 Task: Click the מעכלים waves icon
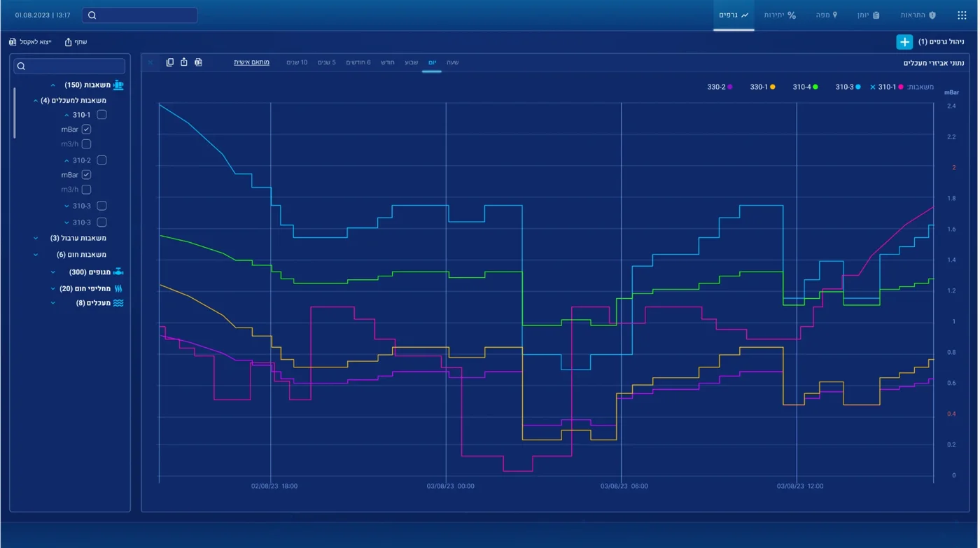tap(118, 303)
